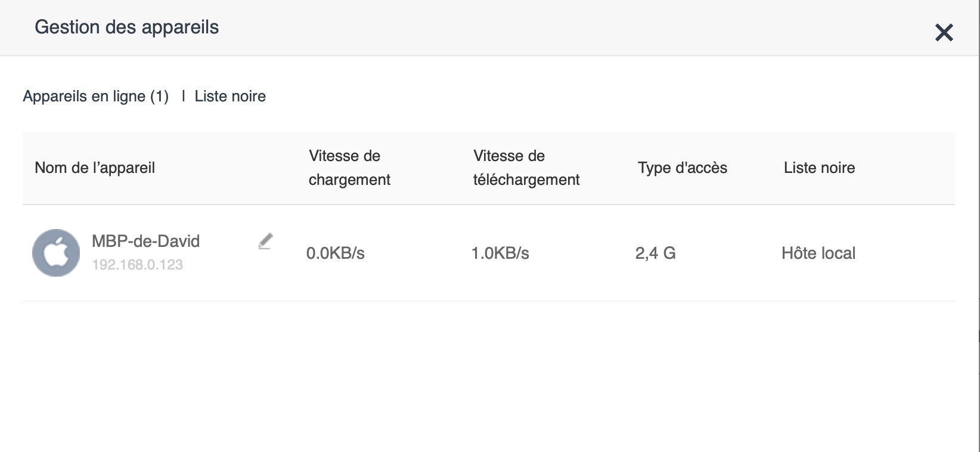Screen dimensions: 980x452
Task: Close the Gestion des appareils dialog
Action: tap(944, 32)
